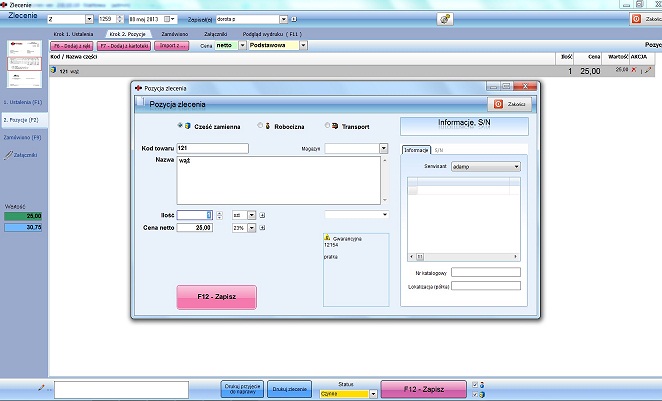Image resolution: width=662 pixels, height=401 pixels.
Task: Expand the Status dropdown at the bottom
Action: click(x=373, y=394)
